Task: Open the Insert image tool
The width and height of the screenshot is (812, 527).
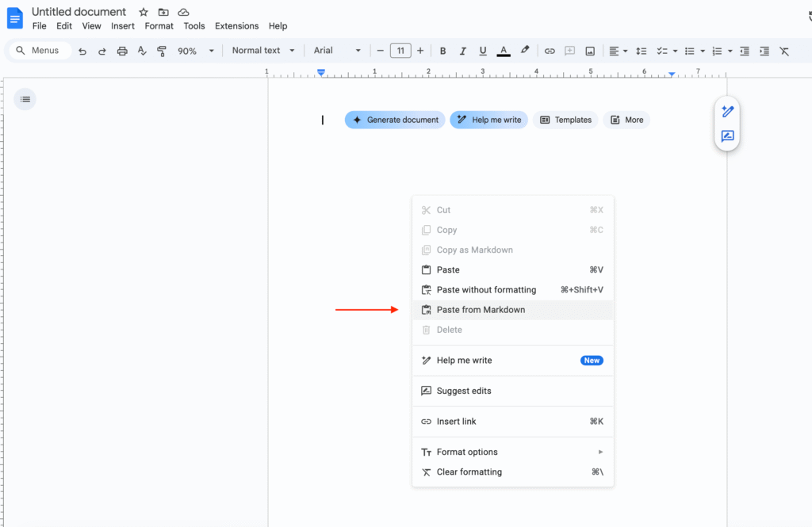Action: (x=590, y=51)
